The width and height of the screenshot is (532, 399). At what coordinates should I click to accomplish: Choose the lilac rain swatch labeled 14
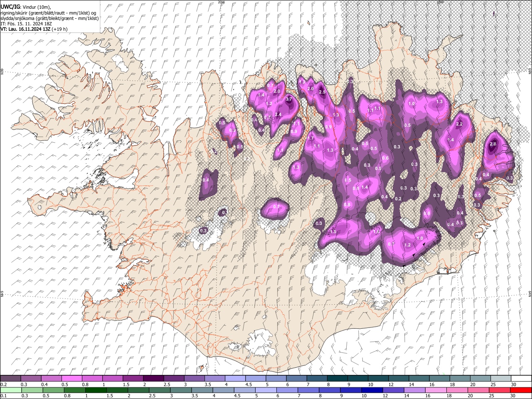(414, 390)
